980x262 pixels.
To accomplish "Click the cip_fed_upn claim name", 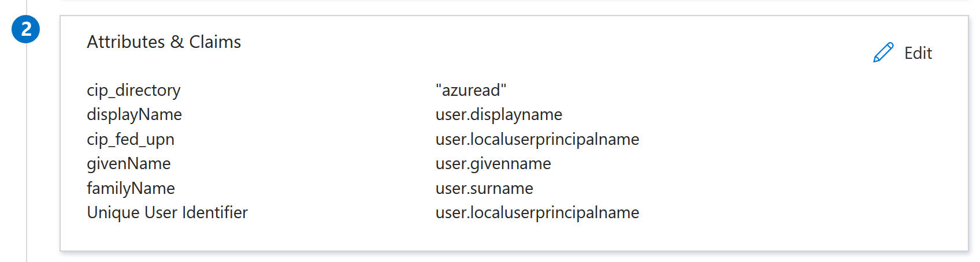I will [x=131, y=140].
